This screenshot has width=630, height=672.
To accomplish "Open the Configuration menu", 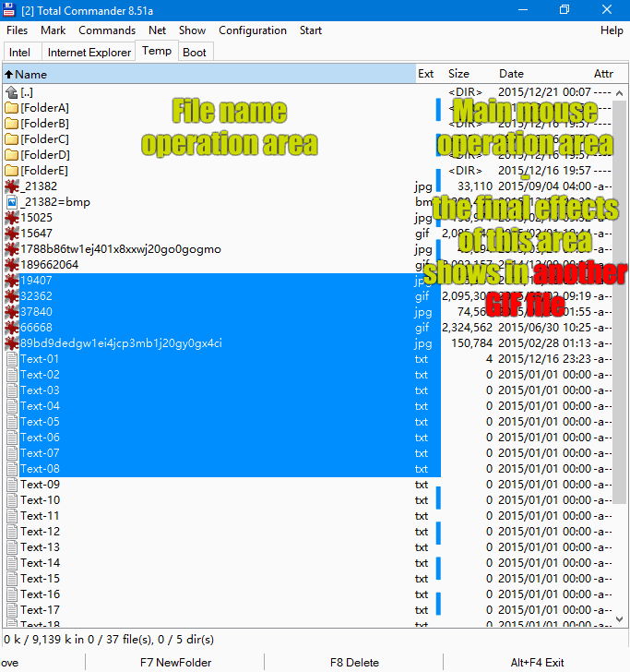I will (x=253, y=30).
